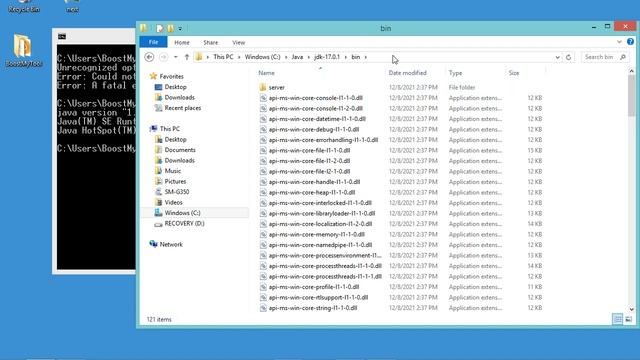Click Windows (C:) drive icon in sidebar
640x360 pixels.
[158, 213]
